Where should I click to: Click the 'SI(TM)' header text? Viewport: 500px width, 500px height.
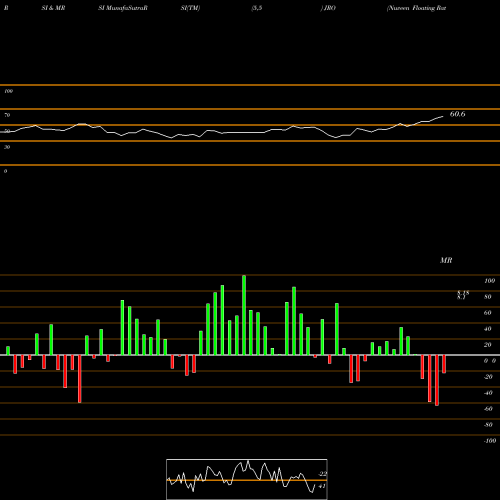tap(190, 8)
